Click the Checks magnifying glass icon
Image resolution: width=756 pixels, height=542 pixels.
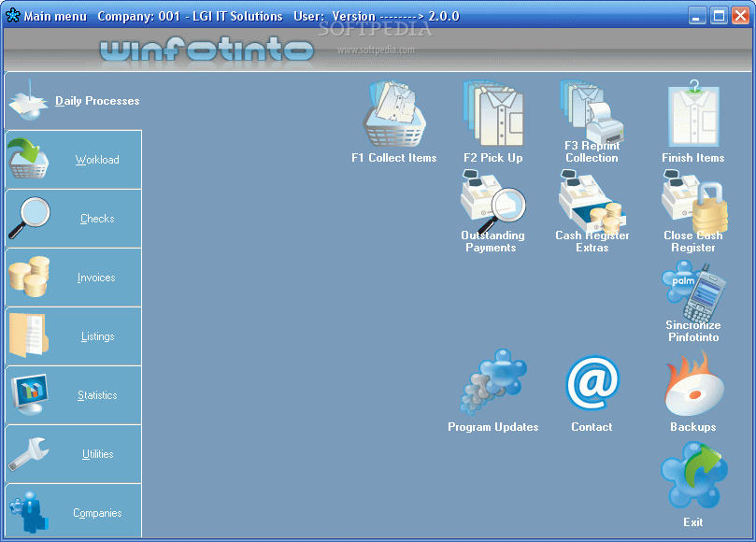coord(29,218)
